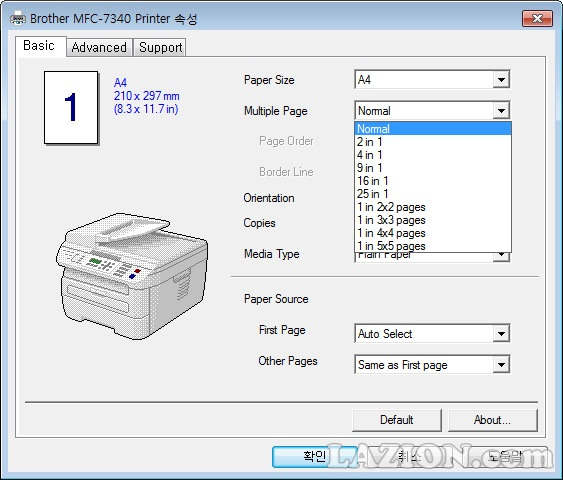Select the Basic tab
Screen dimensions: 563x480
(x=41, y=46)
